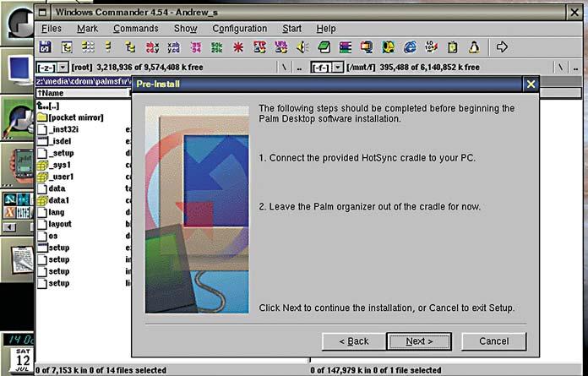588x376 pixels.
Task: Click the monitor display toolbar icon
Action: click(367, 47)
